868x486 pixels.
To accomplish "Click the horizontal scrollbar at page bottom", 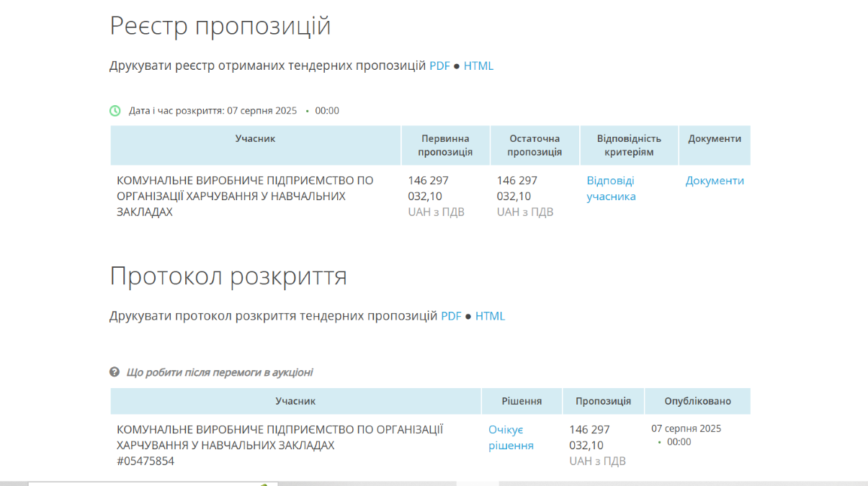I will click(360, 483).
